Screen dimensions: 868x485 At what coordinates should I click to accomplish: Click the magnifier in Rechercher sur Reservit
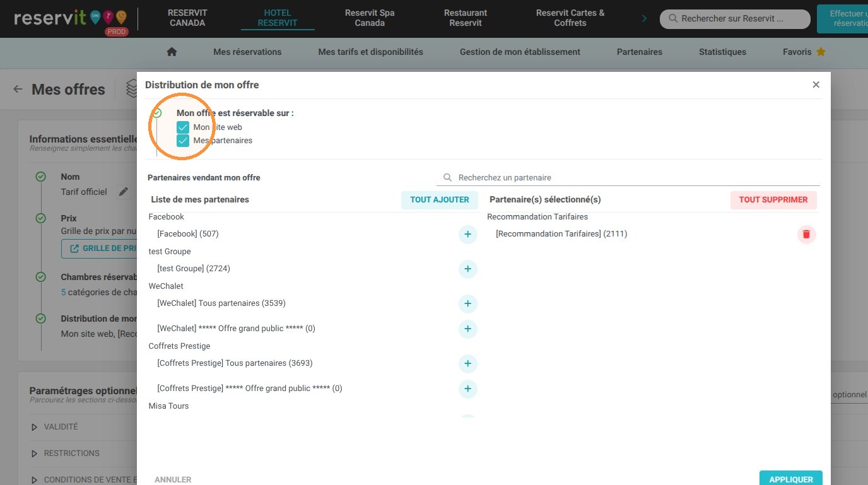[673, 19]
